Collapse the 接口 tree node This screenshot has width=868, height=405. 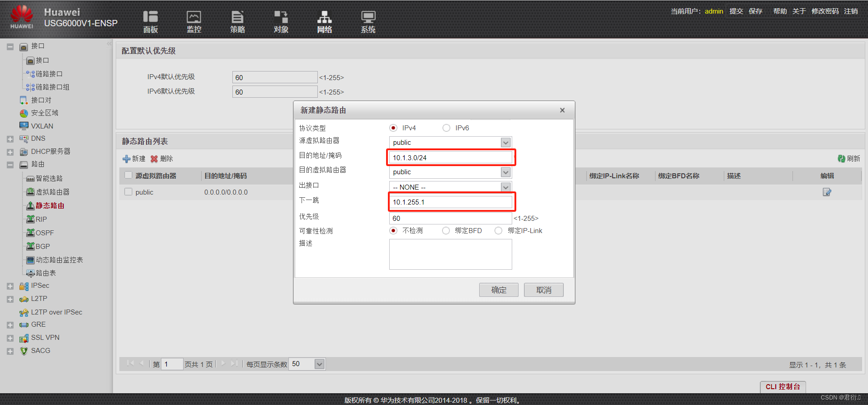coord(10,47)
